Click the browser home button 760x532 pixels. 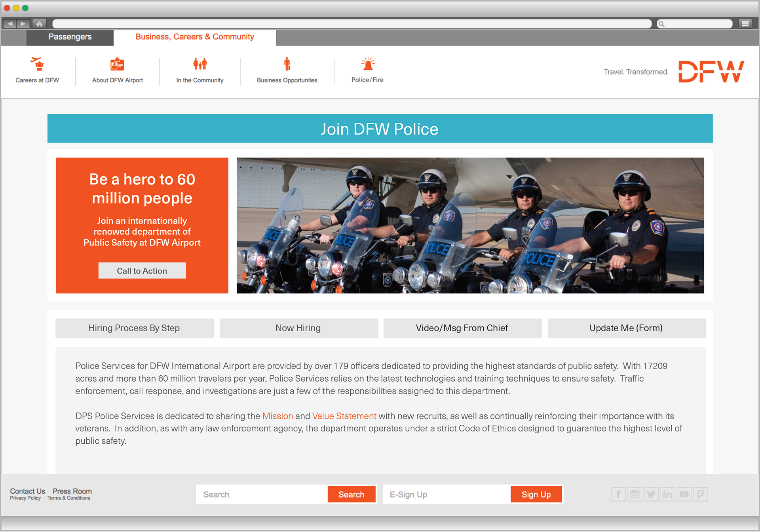39,24
